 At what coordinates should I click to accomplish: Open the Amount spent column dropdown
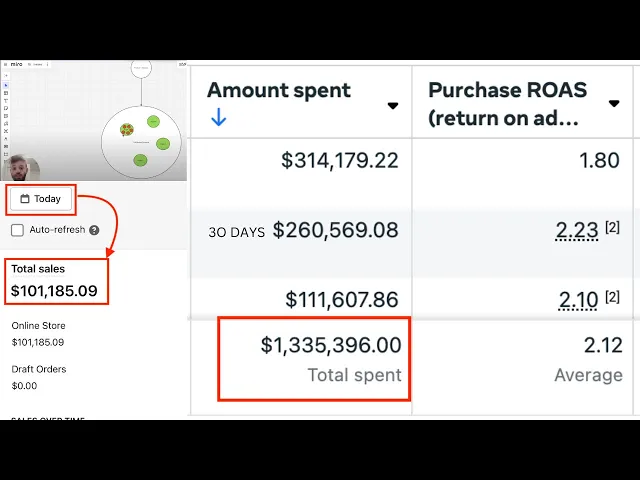(x=393, y=105)
